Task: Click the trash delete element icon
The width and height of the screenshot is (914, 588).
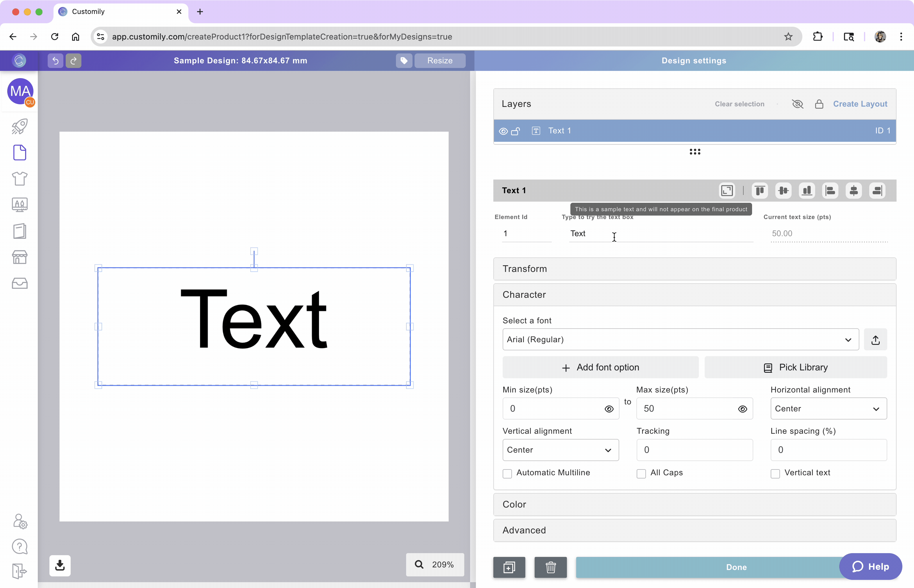Action: pos(550,567)
